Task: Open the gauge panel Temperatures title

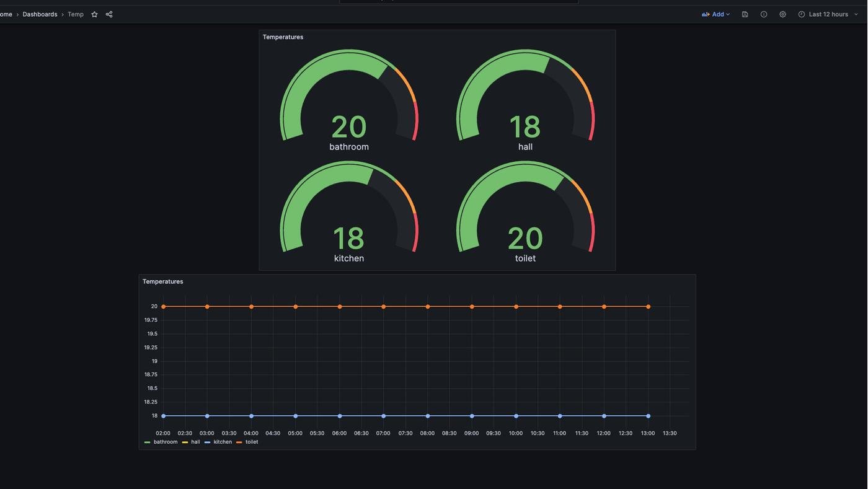Action: 283,37
